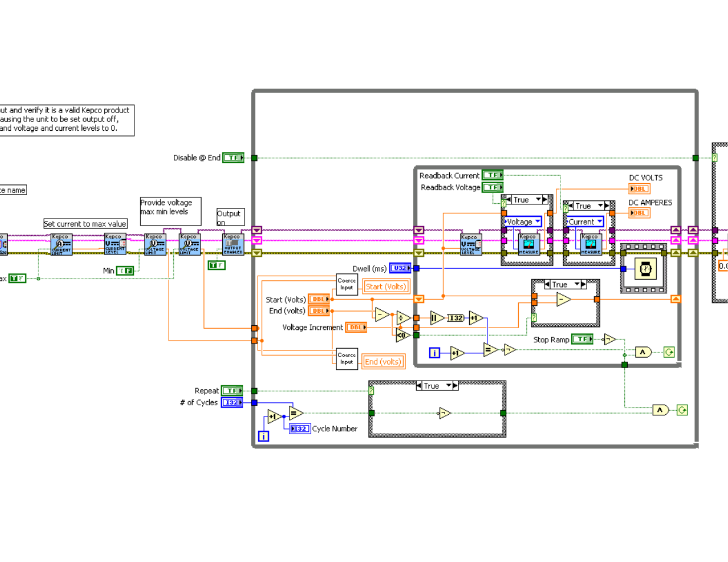
Task: Select the Measure VI inside Current case
Action: [x=591, y=244]
